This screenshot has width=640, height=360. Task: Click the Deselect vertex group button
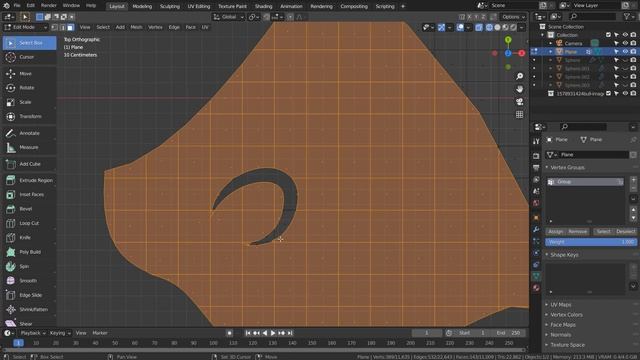626,231
